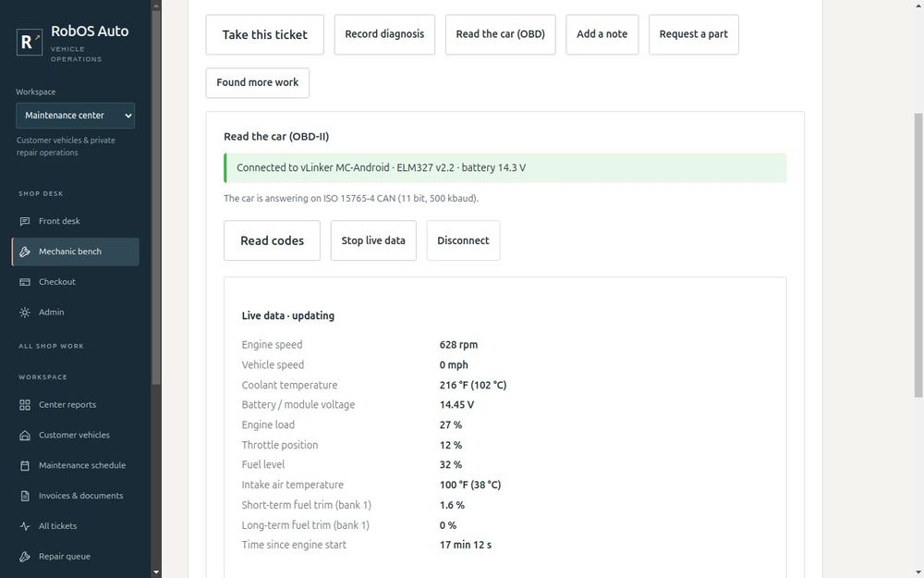Click the connected vLinker status banner
The width and height of the screenshot is (924, 578).
[505, 168]
